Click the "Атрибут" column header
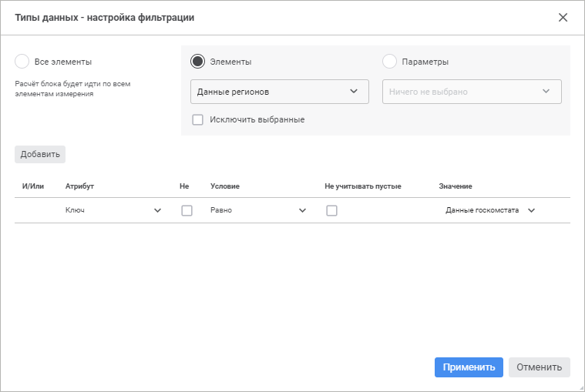 [80, 186]
